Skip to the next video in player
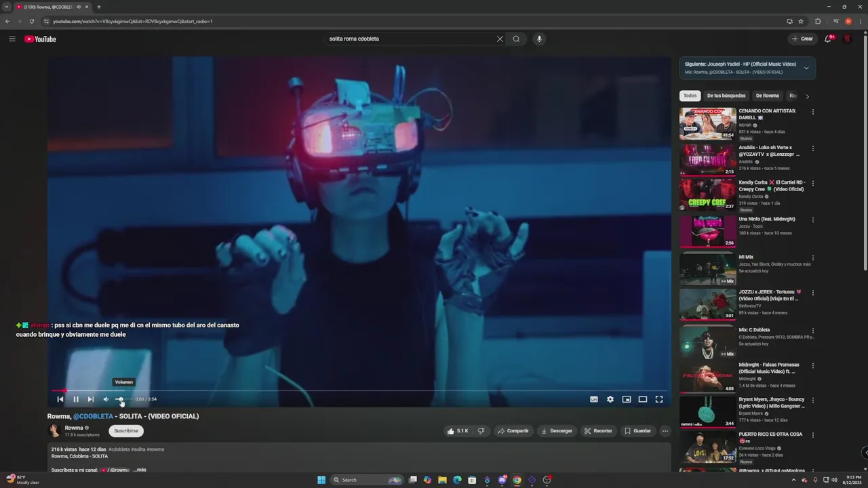Screen dimensions: 868x488 [90, 399]
